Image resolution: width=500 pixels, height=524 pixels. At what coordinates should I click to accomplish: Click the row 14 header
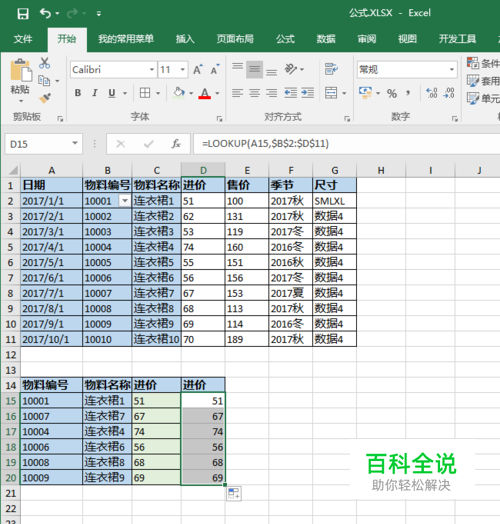point(11,385)
